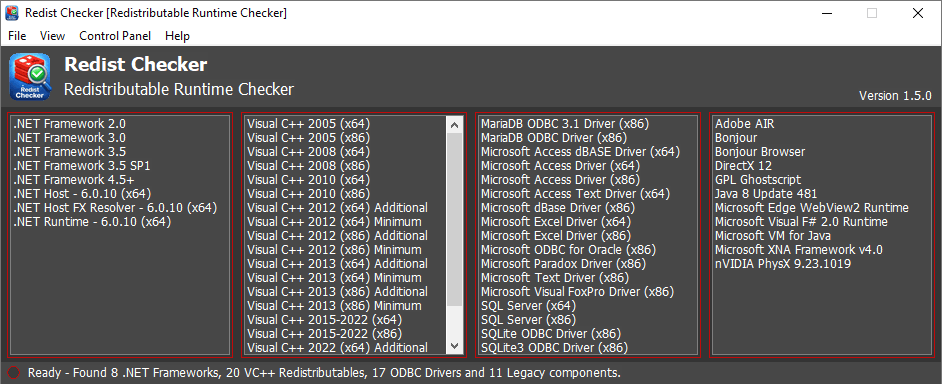Select nVIDIA PhysX 9.23.1019
This screenshot has height=384, width=942.
[x=783, y=264]
